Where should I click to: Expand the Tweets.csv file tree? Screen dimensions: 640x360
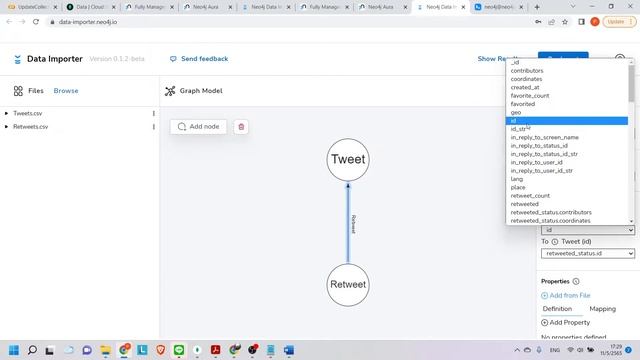coord(6,113)
